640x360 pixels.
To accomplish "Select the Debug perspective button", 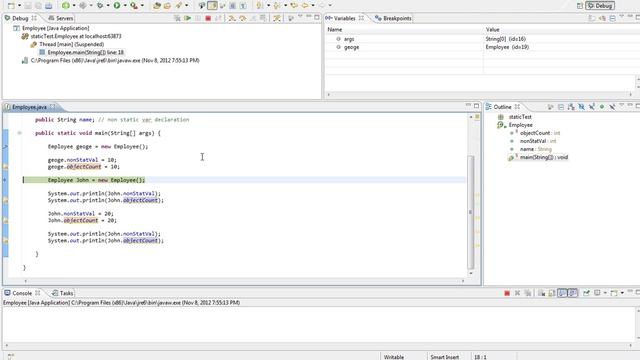I will pyautogui.click(x=600, y=6).
